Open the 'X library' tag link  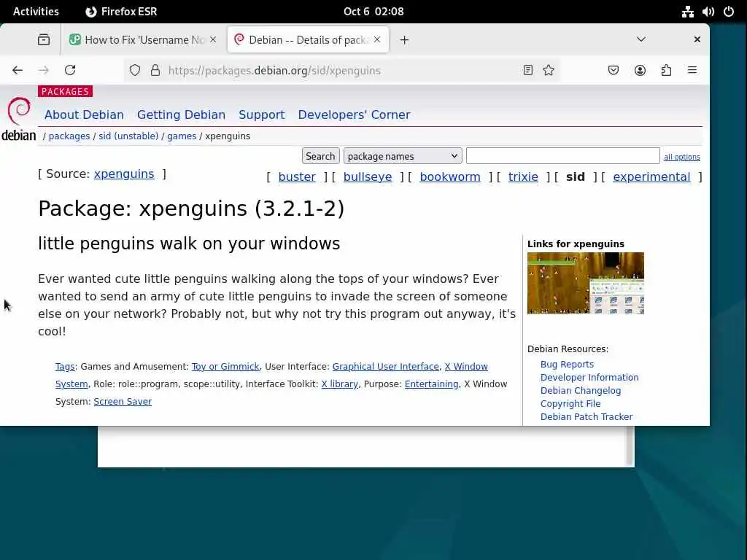click(x=340, y=384)
